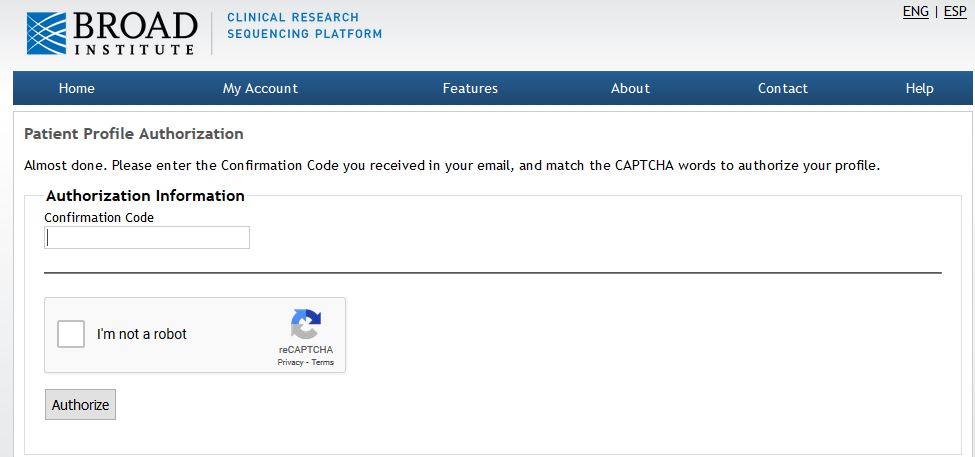The width and height of the screenshot is (975, 457).
Task: Click the Patient Profile Authorization heading
Action: tap(134, 134)
